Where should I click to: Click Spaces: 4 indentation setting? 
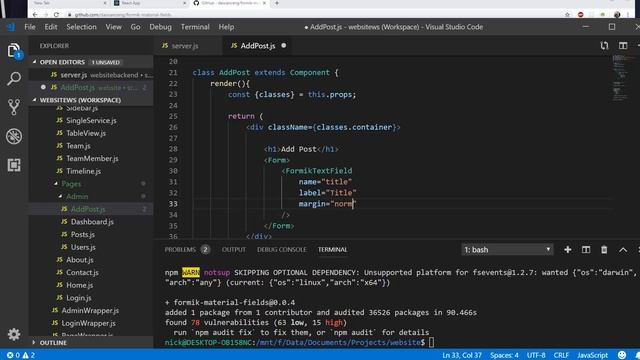504,355
